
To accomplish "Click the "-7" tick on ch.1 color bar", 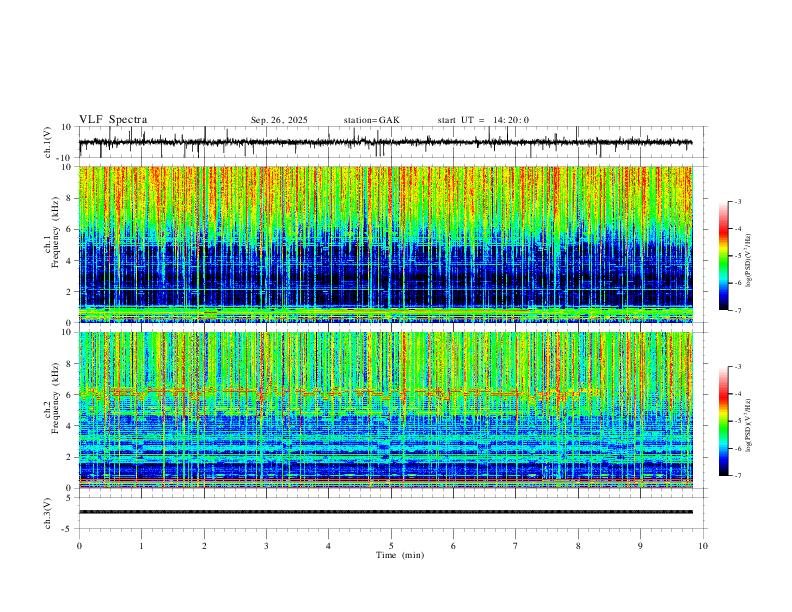I will [737, 311].
